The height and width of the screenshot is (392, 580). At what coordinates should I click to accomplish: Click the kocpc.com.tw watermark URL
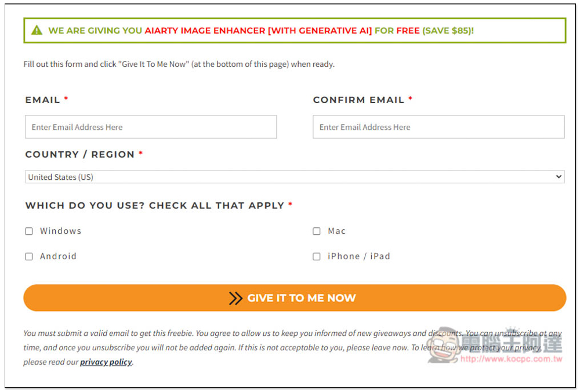511,359
